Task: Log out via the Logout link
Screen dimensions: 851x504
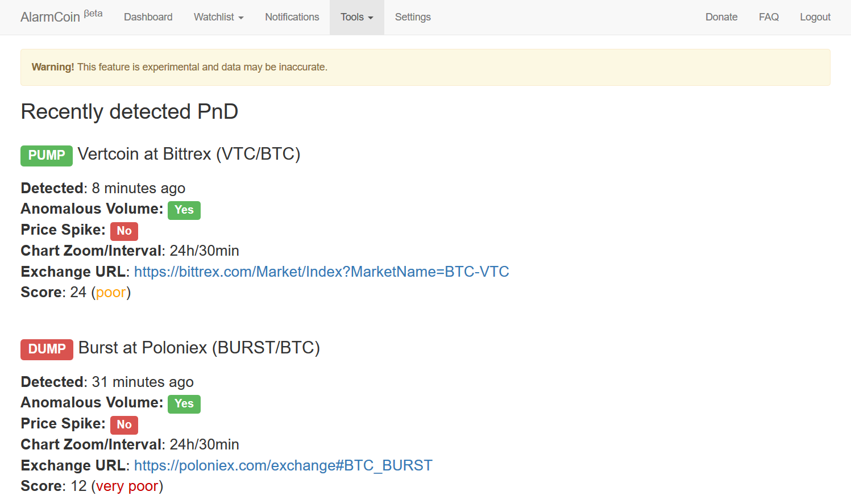Action: 815,17
